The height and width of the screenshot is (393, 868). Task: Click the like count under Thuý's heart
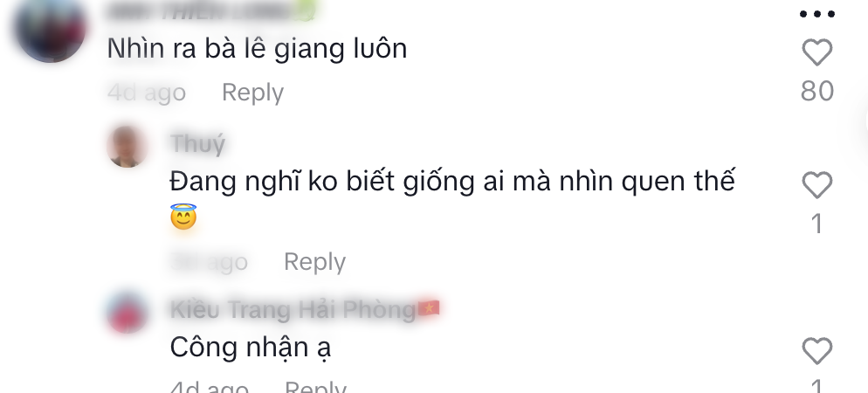817,224
